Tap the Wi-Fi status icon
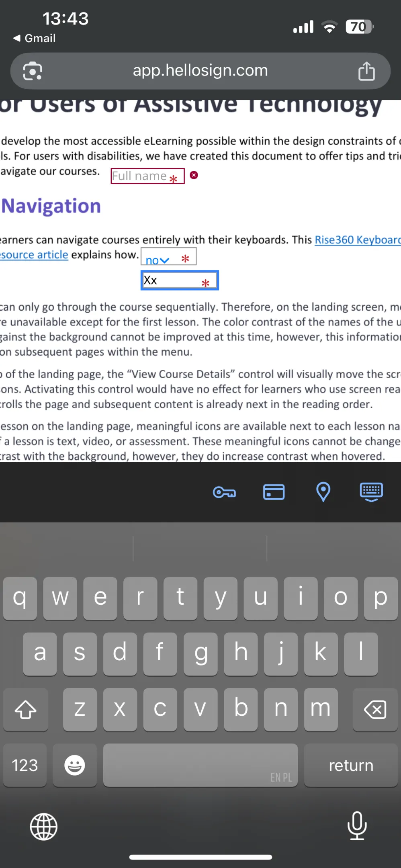This screenshot has height=868, width=401. click(x=329, y=27)
